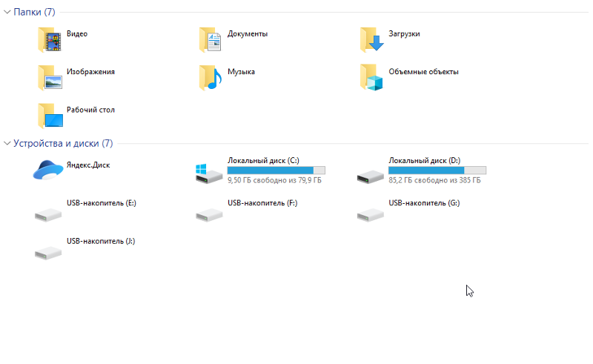Open the Видео folder icon

coord(50,39)
